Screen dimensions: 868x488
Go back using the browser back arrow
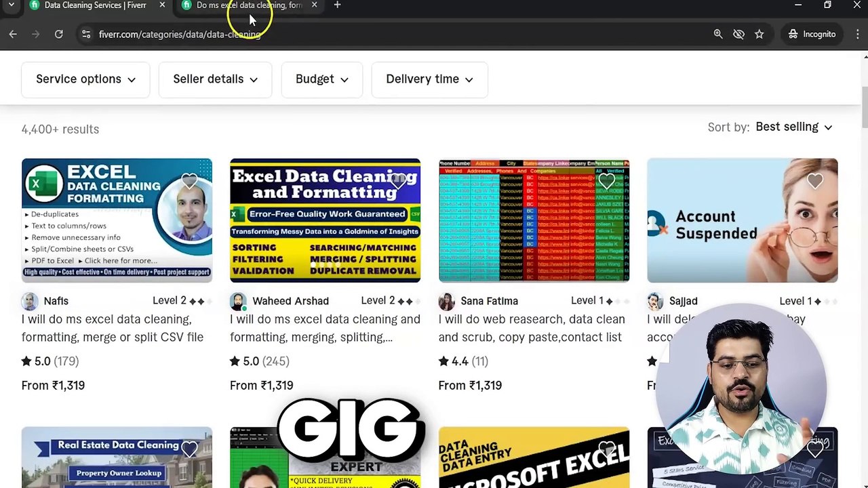pos(13,34)
